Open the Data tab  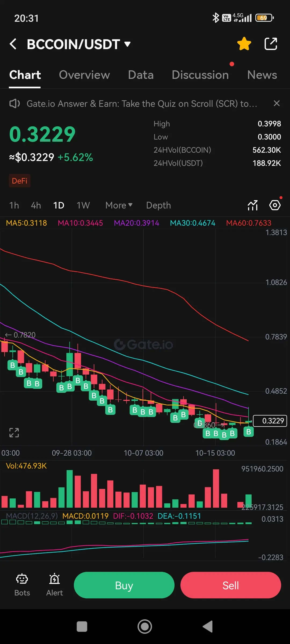point(141,75)
